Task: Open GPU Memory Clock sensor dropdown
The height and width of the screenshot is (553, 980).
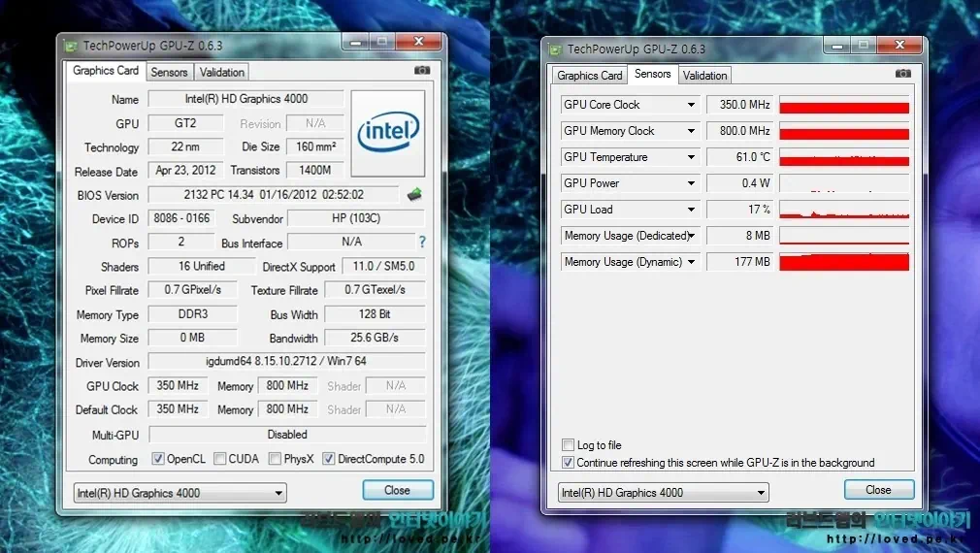Action: [691, 131]
